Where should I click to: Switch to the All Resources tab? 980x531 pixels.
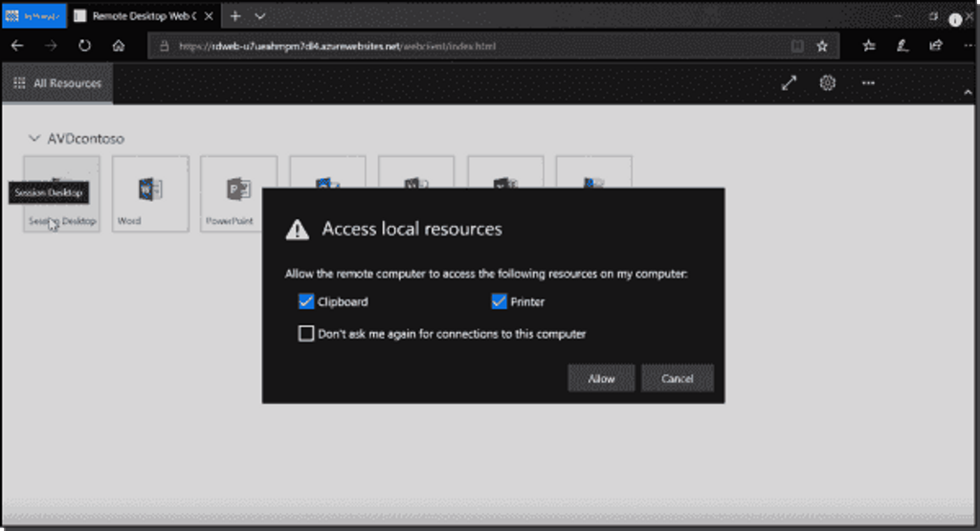pyautogui.click(x=57, y=84)
